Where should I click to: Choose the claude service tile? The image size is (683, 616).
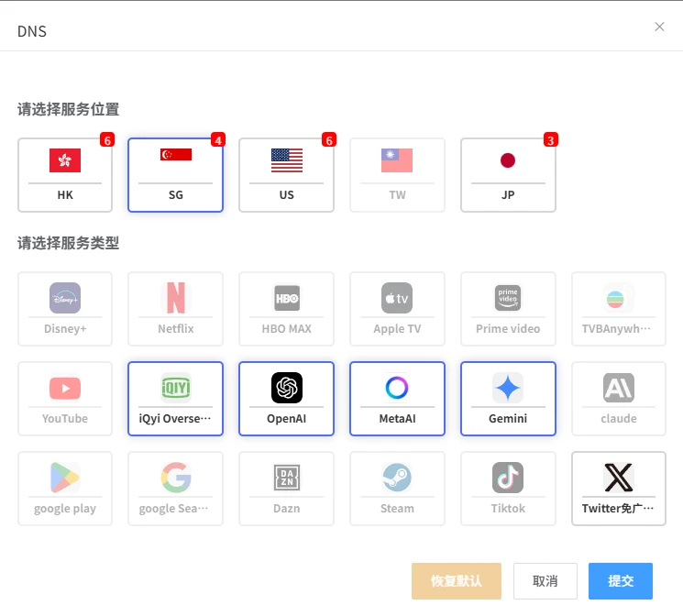(619, 398)
